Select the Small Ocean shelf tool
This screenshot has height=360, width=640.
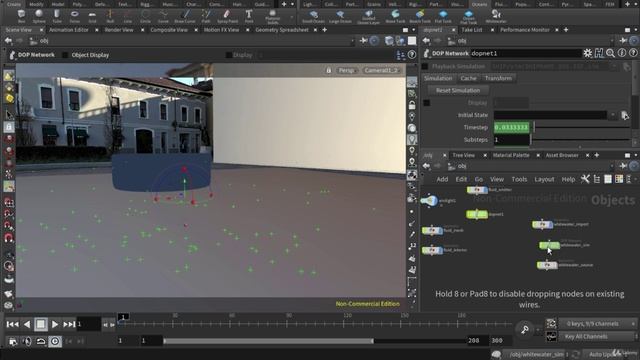pyautogui.click(x=313, y=16)
